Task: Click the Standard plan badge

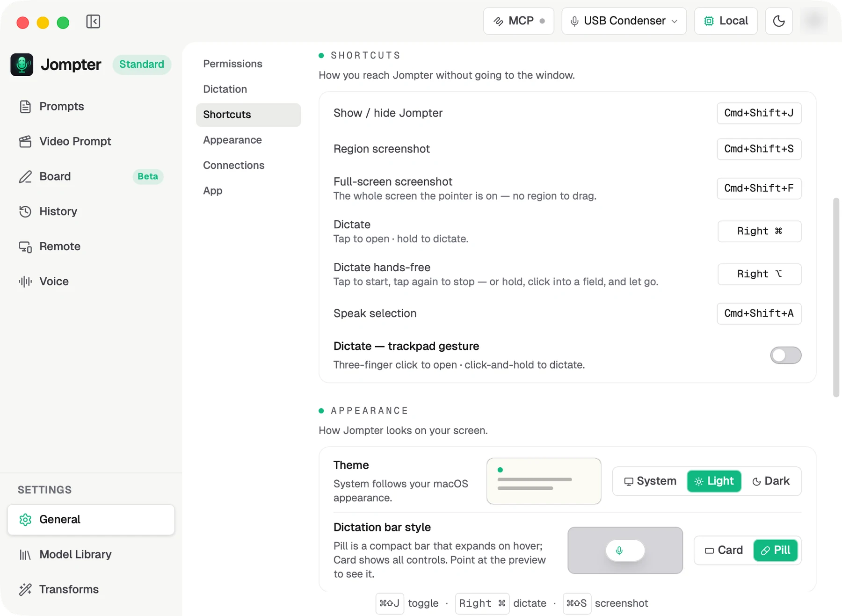Action: click(x=142, y=65)
